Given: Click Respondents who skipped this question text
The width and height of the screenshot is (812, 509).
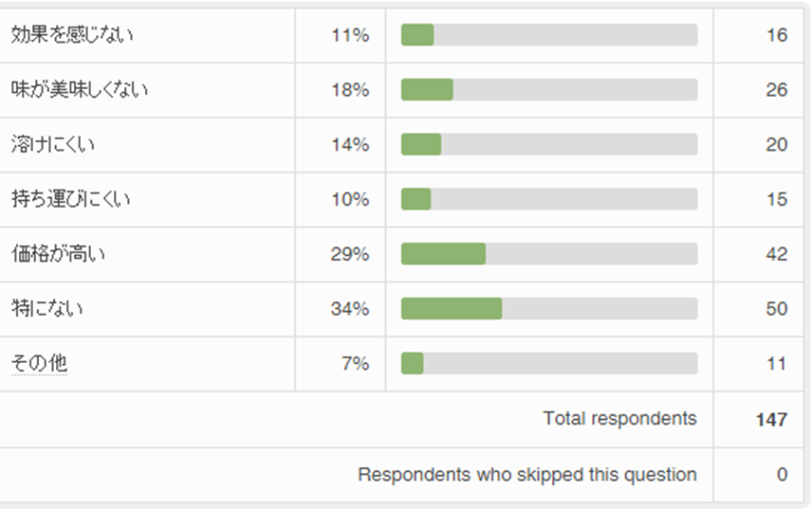Looking at the screenshot, I should [526, 474].
